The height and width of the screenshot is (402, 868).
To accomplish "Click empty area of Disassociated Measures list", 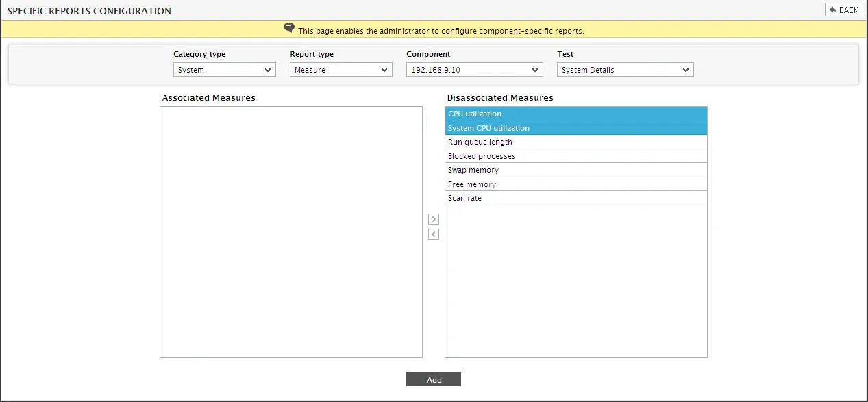I will coord(576,281).
